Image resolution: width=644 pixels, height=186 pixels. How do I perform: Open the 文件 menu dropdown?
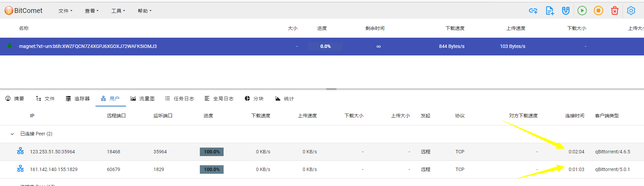(x=65, y=11)
